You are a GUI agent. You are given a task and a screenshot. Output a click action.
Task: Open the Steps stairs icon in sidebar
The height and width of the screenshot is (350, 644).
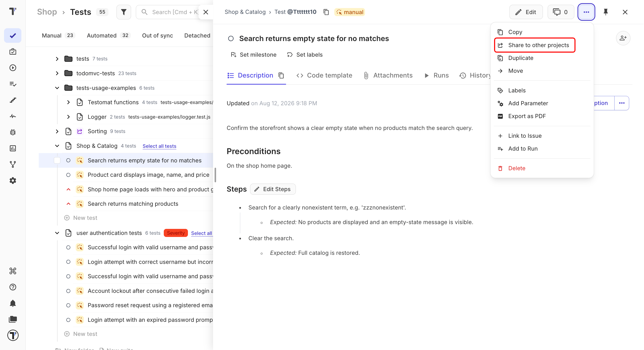(x=13, y=100)
